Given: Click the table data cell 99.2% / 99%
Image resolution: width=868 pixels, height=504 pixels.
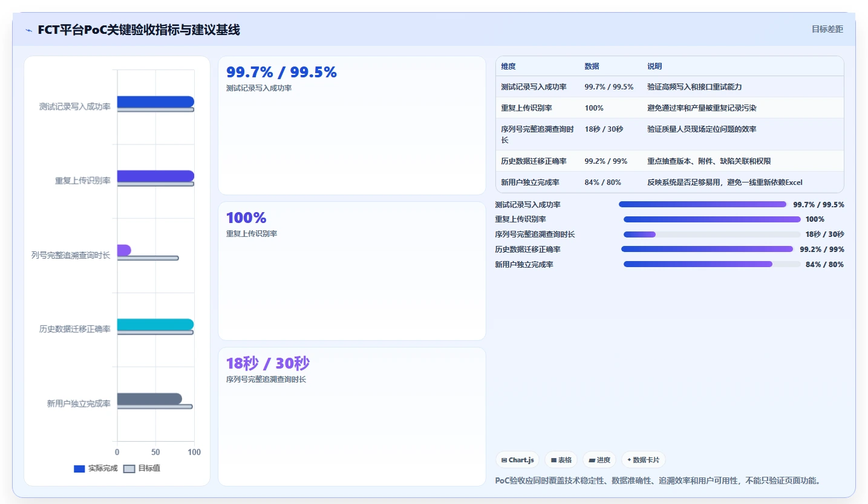Looking at the screenshot, I should point(606,161).
